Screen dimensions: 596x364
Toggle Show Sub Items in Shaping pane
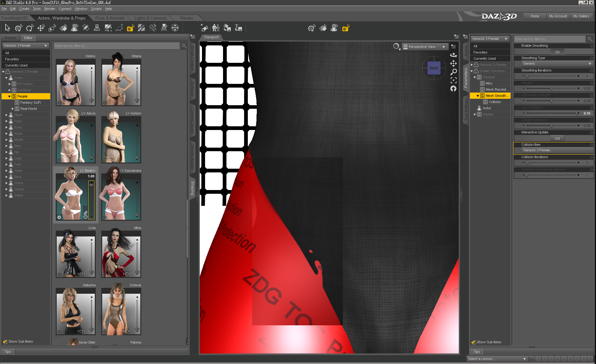click(x=5, y=341)
